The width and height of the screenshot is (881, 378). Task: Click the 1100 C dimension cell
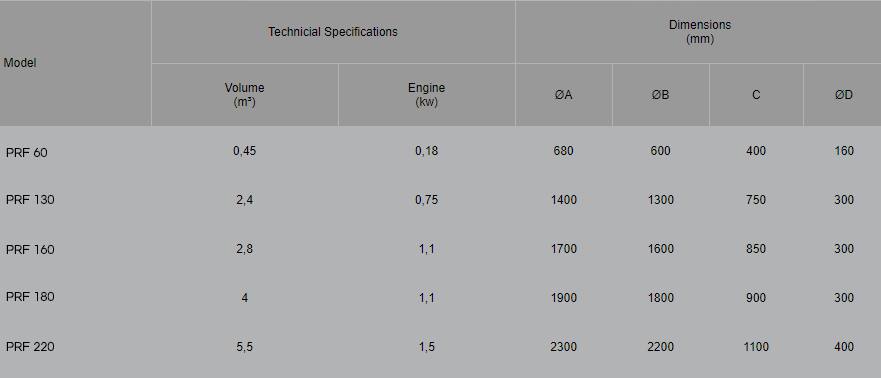coord(756,347)
